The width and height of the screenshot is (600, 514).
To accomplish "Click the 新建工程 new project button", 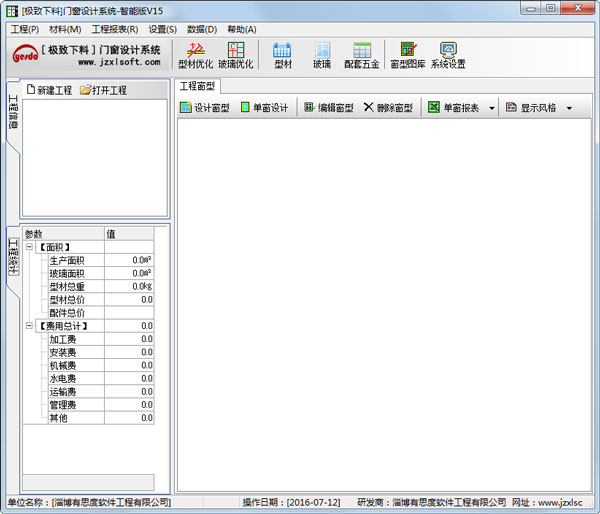I will (49, 90).
